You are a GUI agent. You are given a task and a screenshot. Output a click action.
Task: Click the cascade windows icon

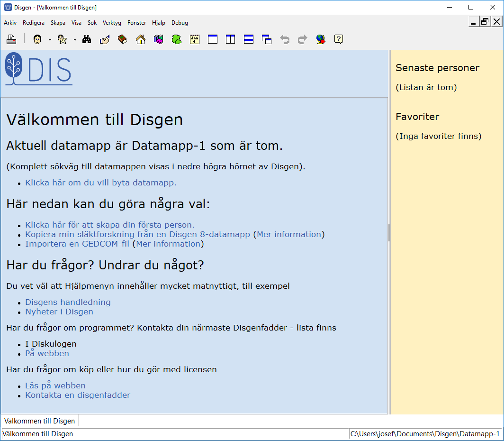click(267, 39)
